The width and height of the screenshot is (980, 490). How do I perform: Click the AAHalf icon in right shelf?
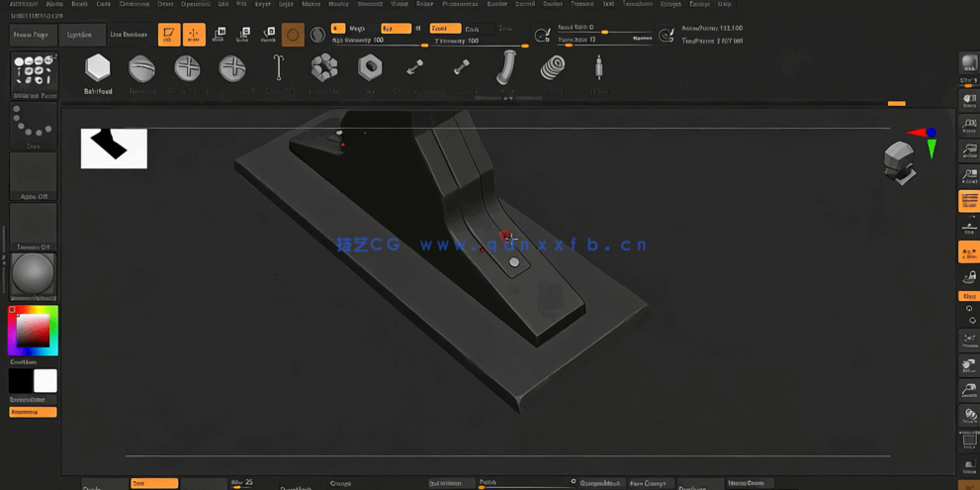pyautogui.click(x=969, y=175)
